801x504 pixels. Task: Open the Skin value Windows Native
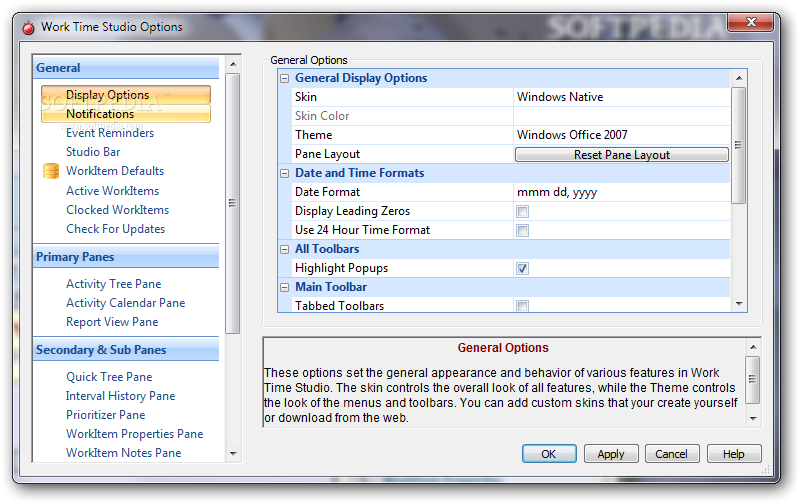tap(622, 97)
